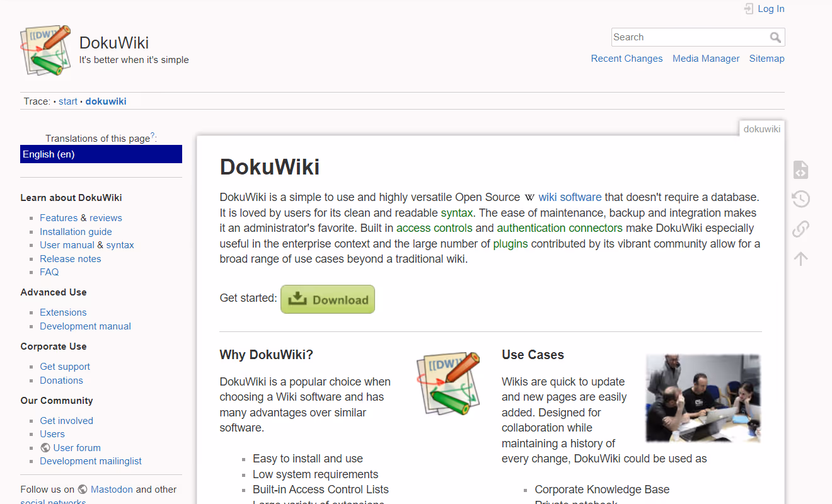Click the It's better when it's simple tagline
Image resolution: width=832 pixels, height=504 pixels.
(x=134, y=60)
